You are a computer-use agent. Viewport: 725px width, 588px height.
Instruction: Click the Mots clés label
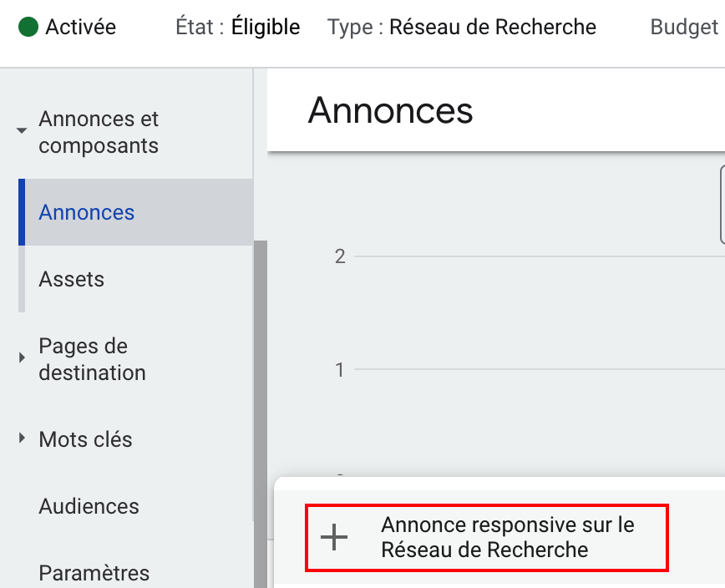pos(86,439)
